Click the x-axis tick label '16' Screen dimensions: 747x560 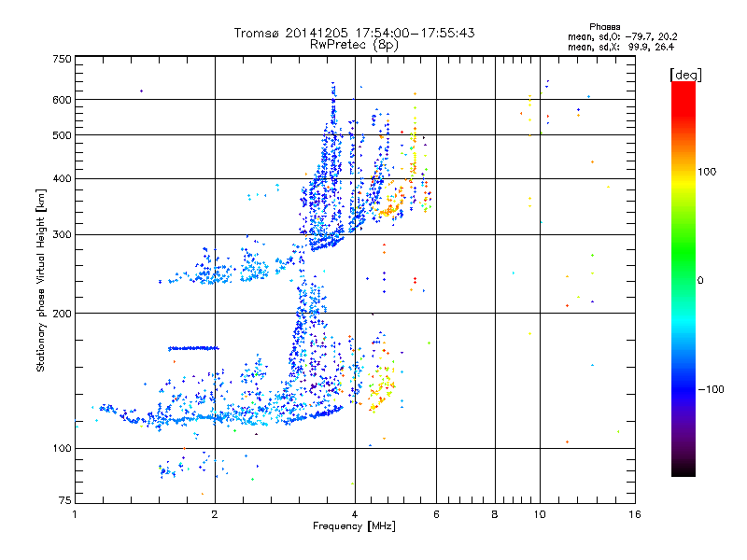(635, 514)
